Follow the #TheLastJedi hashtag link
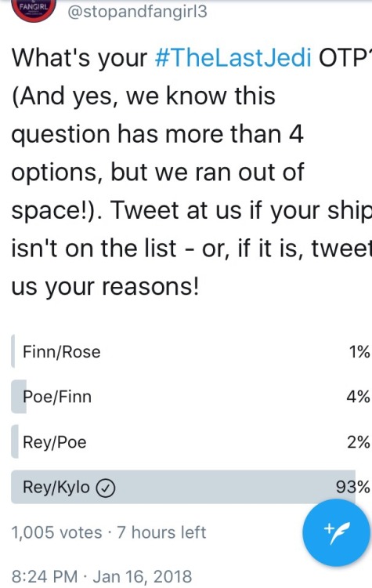Viewport: 372px width, 588px height. click(233, 58)
